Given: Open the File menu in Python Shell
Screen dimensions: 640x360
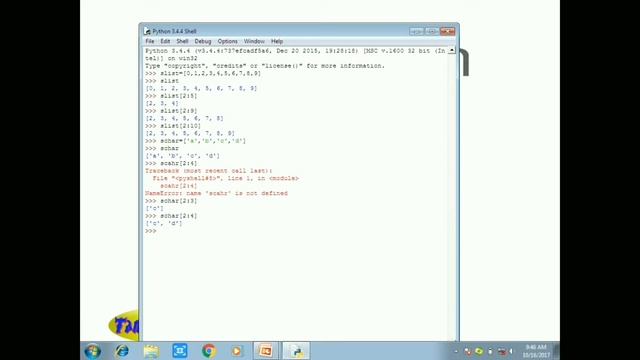Looking at the screenshot, I should click(x=150, y=41).
